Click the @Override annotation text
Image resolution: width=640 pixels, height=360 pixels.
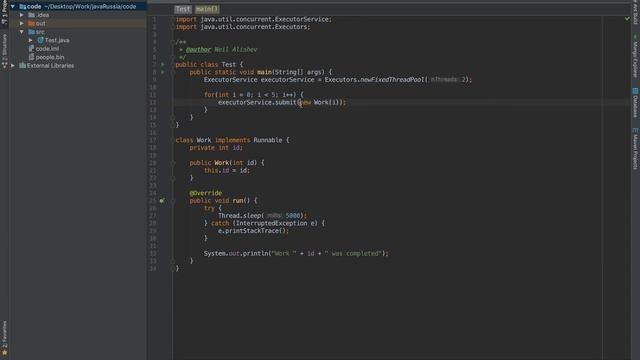click(206, 193)
